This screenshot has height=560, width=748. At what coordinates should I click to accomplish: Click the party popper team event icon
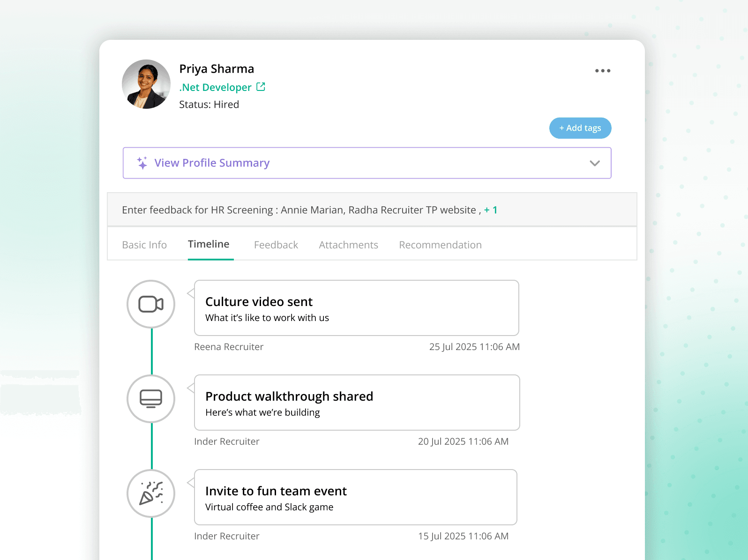click(x=151, y=493)
